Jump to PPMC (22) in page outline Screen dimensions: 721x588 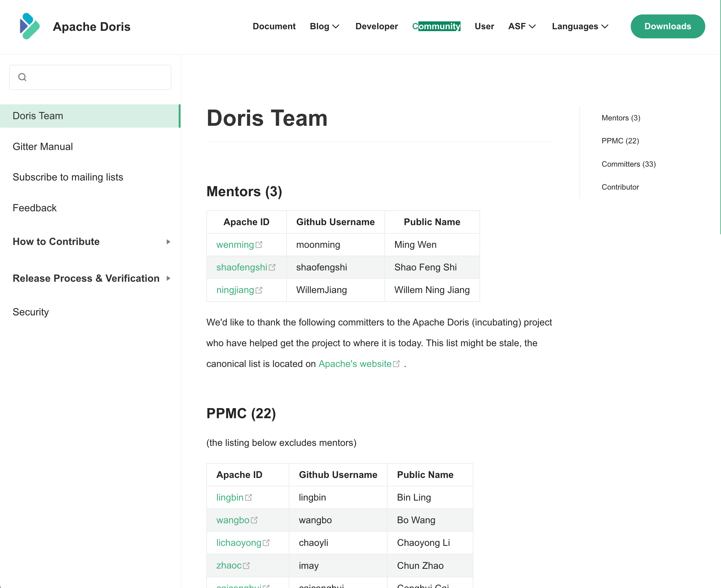tap(620, 141)
